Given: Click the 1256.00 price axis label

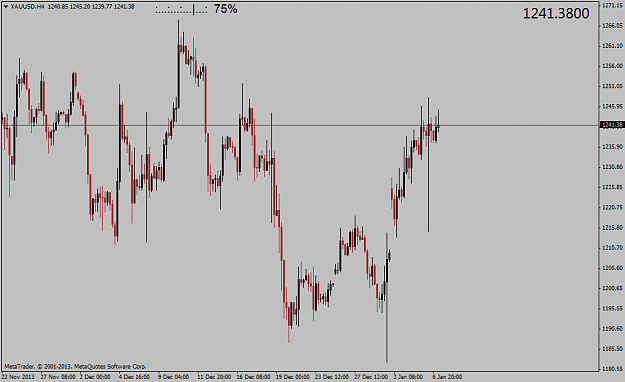Looking at the screenshot, I should (x=613, y=66).
